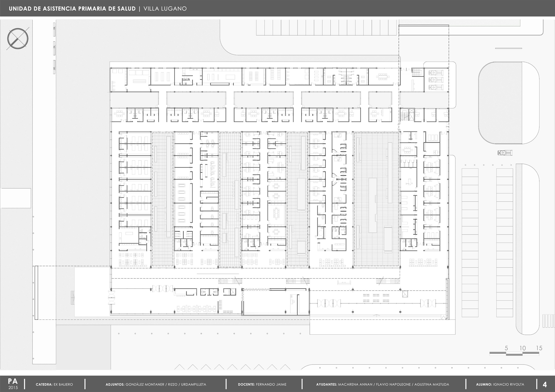Select the 'AYUDANTES: MACARENA ANNAN' credit line
This screenshot has height=392, width=555.
[x=382, y=384]
